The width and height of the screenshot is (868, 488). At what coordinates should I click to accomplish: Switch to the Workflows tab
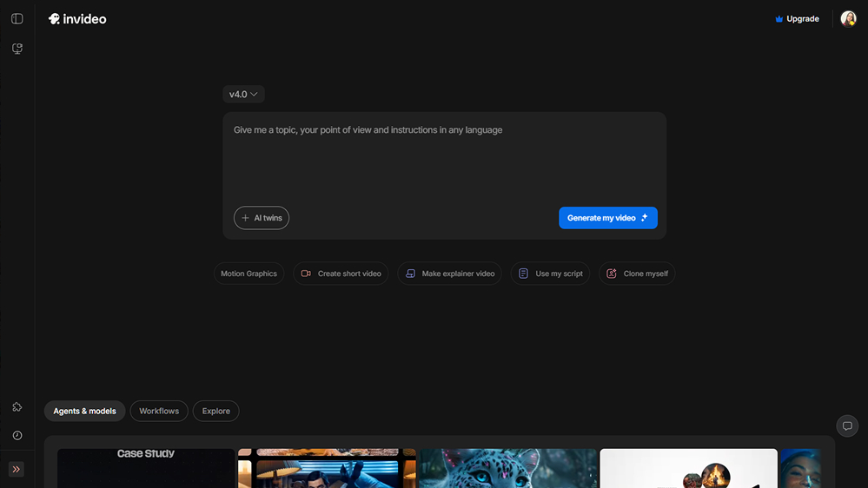pos(159,411)
